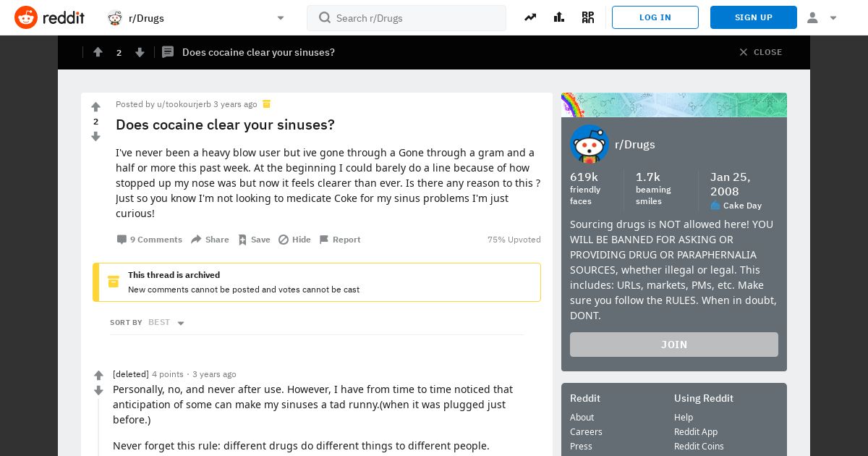This screenshot has height=456, width=868.
Task: Upvote the post beside the title
Action: click(x=95, y=107)
